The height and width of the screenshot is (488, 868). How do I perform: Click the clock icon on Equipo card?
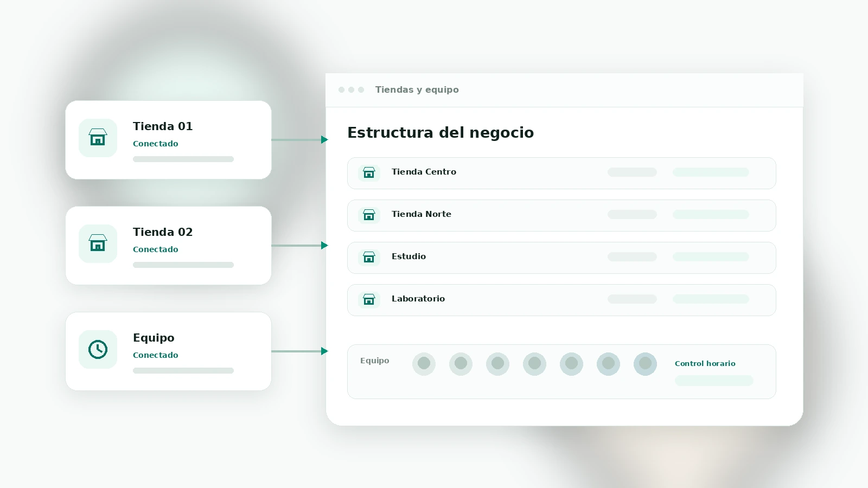[98, 349]
